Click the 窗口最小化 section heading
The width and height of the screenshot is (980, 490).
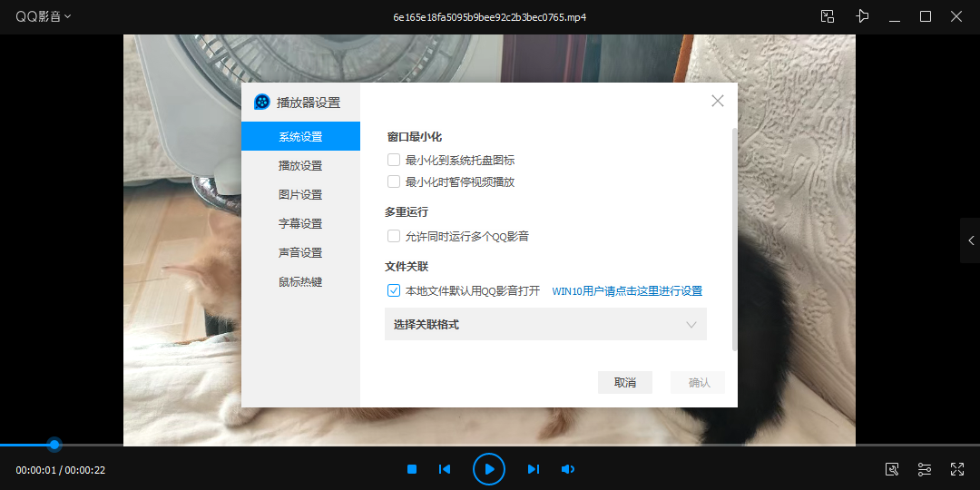click(415, 137)
